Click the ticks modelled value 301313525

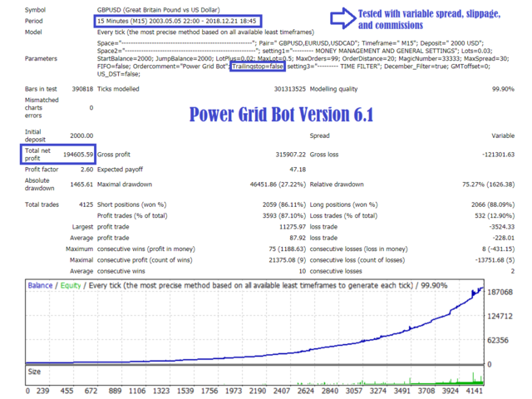[290, 89]
